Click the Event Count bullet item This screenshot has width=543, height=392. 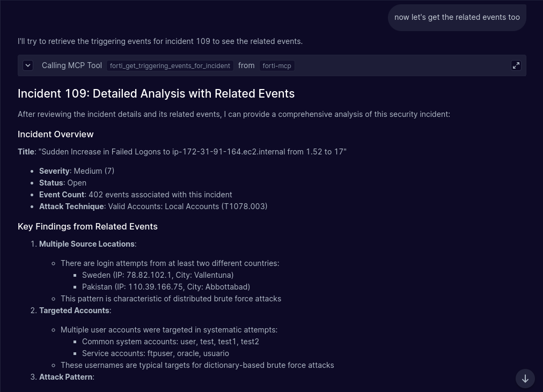[136, 195]
